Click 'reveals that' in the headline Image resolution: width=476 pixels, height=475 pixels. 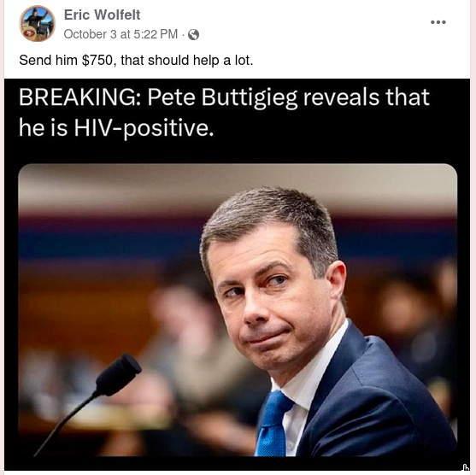(367, 97)
